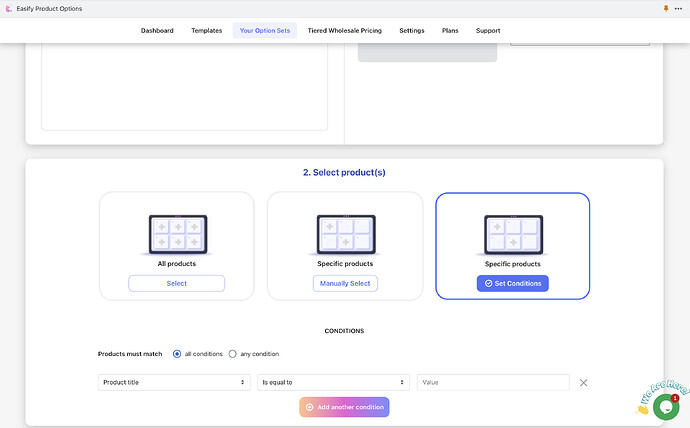Select the "any condition" radio button
The height and width of the screenshot is (428, 690).
[x=233, y=353]
